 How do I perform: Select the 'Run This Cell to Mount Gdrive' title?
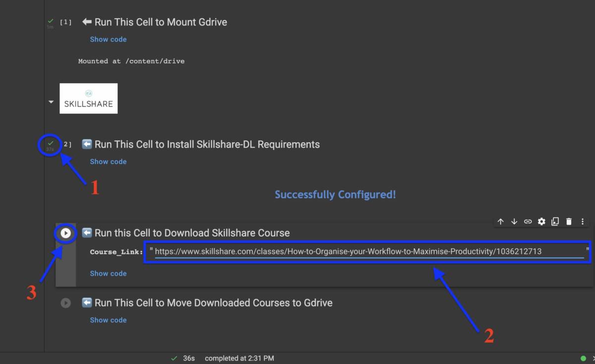161,22
